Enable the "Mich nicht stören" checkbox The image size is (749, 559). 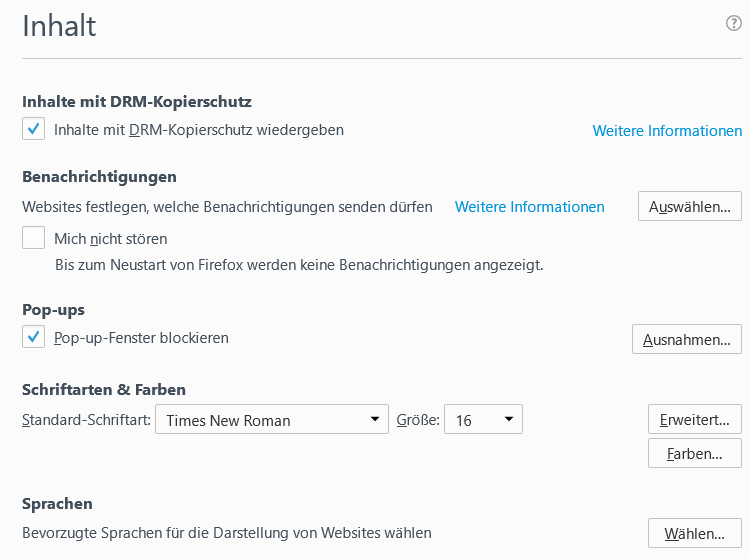(34, 238)
